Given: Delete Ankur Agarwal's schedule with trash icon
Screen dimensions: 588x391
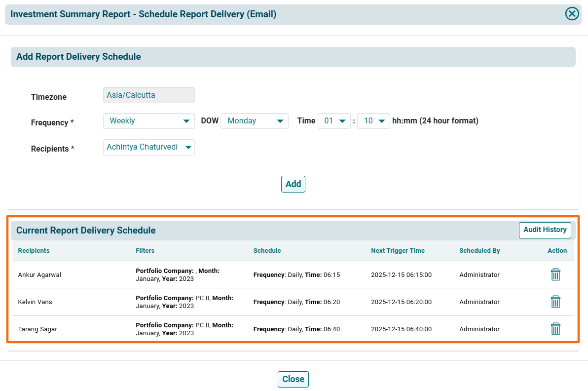Looking at the screenshot, I should click(x=555, y=275).
